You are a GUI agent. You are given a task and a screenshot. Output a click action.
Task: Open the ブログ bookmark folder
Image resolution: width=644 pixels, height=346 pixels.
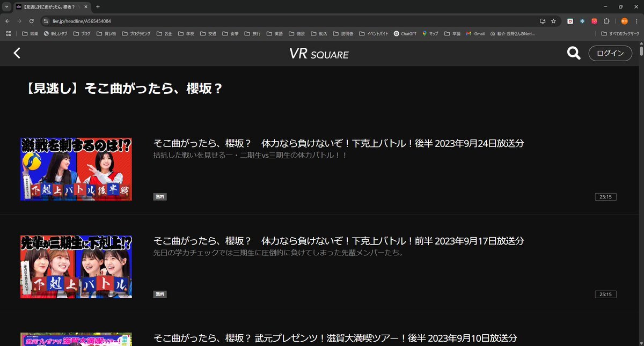[83, 33]
